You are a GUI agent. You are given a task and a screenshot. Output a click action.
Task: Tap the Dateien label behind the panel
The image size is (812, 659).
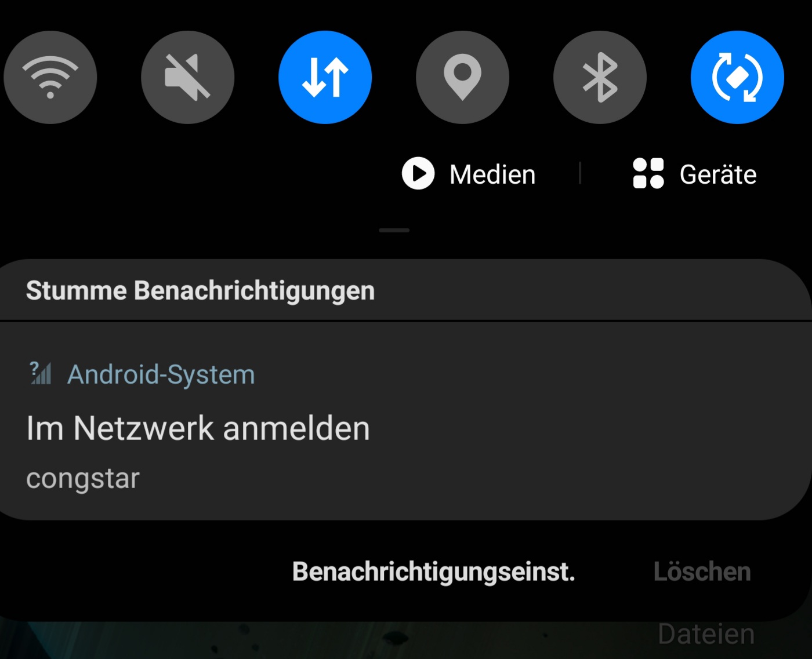[x=706, y=634]
